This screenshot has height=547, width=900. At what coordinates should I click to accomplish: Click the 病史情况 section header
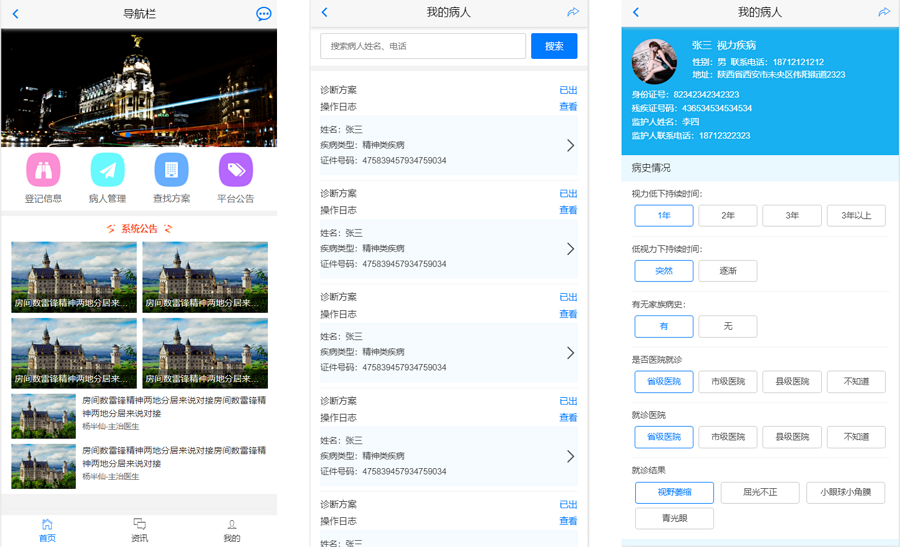point(651,168)
